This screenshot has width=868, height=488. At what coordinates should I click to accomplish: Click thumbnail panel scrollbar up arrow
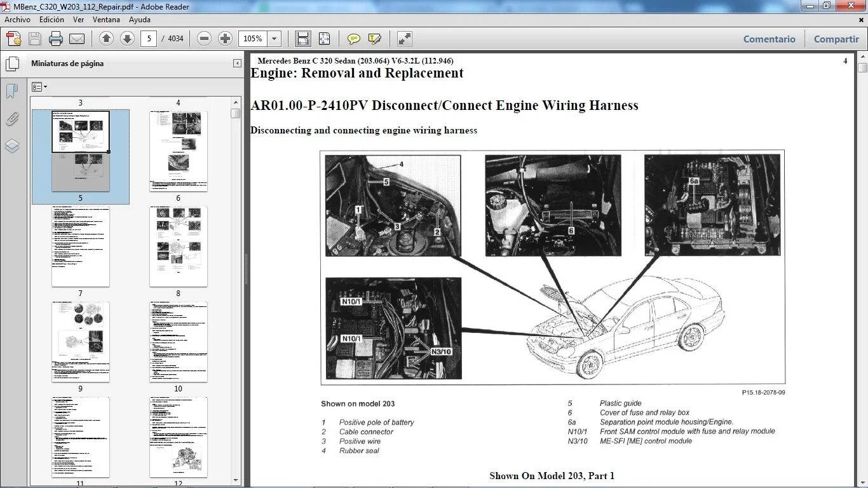236,102
